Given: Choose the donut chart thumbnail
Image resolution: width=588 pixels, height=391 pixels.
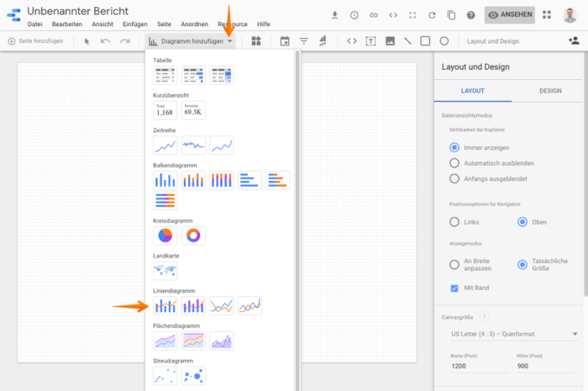Looking at the screenshot, I should click(193, 235).
